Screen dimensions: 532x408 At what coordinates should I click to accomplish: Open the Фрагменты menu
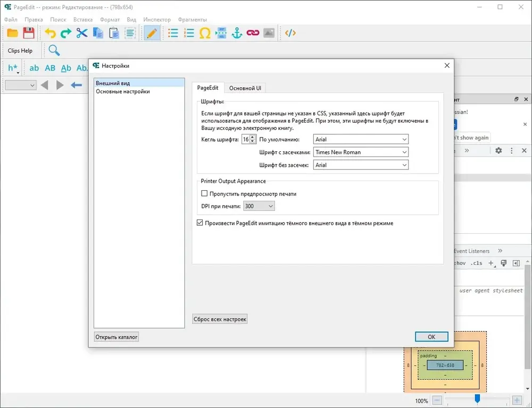tap(193, 19)
